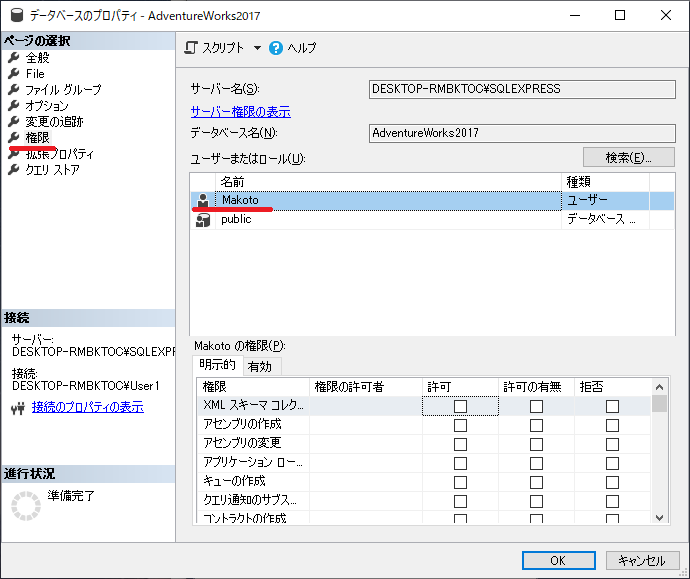The height and width of the screenshot is (579, 690).
Task: Select the public role row
Action: (432, 220)
